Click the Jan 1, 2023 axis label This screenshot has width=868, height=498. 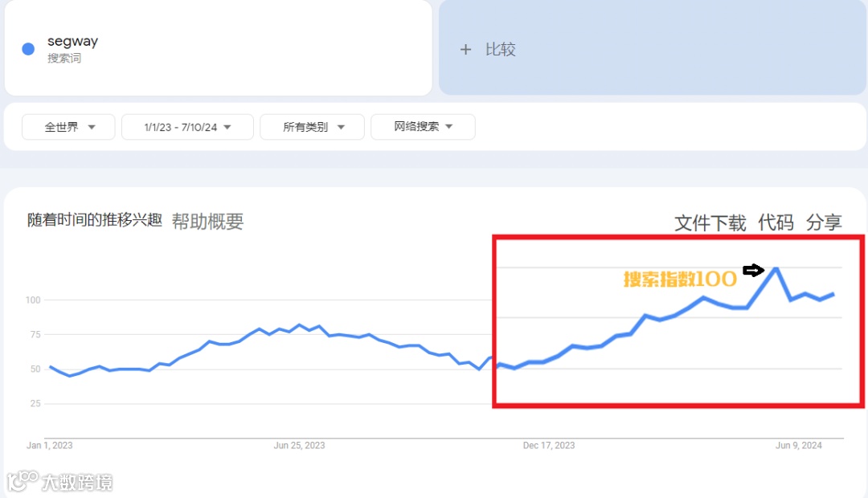pos(49,446)
